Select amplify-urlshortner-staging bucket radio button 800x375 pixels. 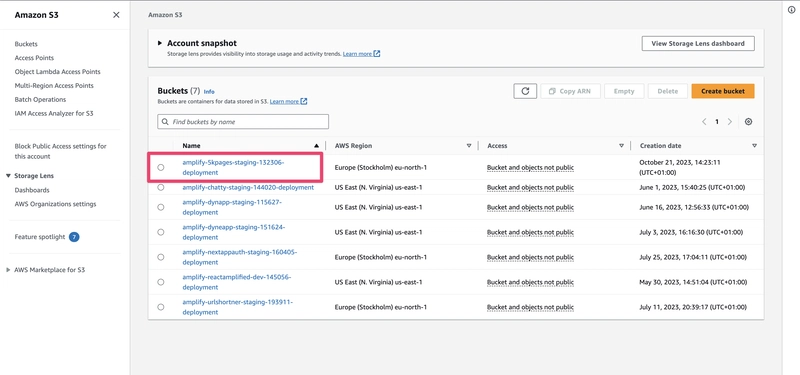click(x=161, y=307)
